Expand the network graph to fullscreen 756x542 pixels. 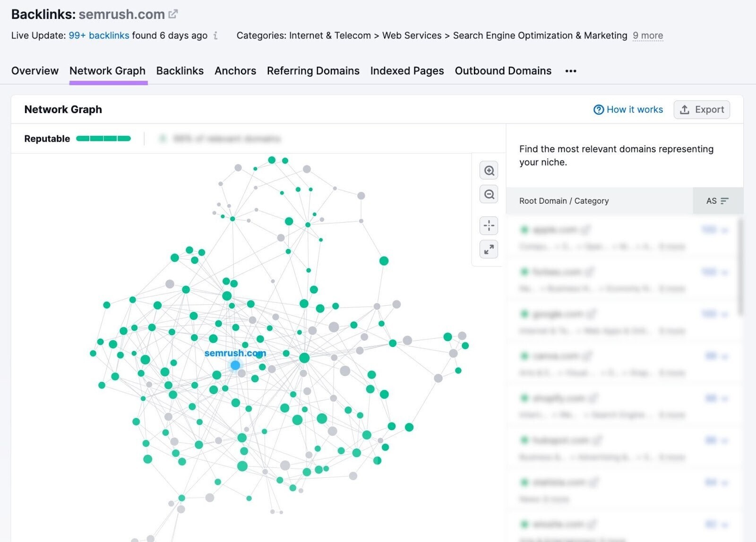point(489,249)
